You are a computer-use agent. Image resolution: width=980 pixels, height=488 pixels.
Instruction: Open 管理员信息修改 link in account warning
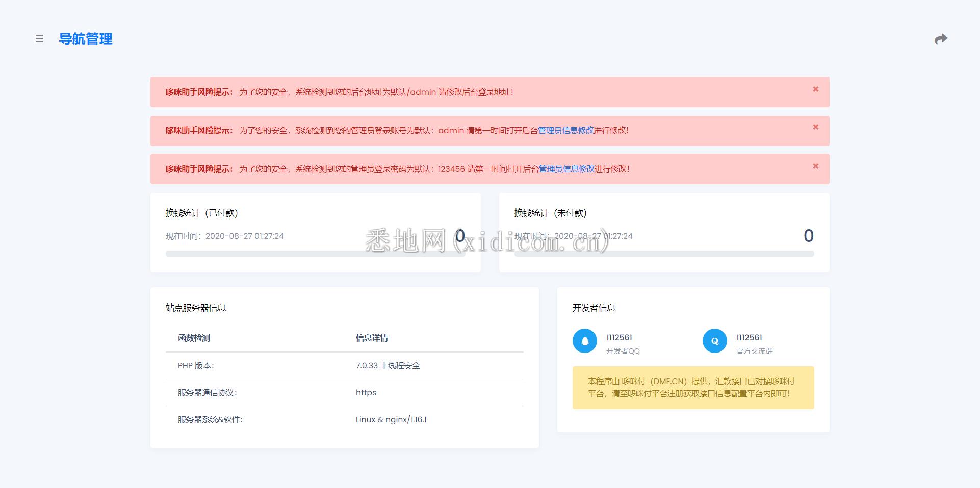(x=566, y=130)
